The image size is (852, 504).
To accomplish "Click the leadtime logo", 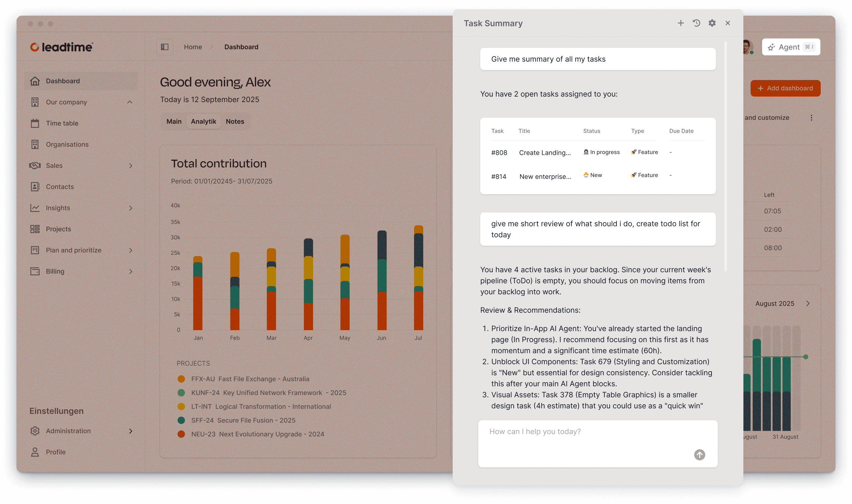I will (61, 47).
